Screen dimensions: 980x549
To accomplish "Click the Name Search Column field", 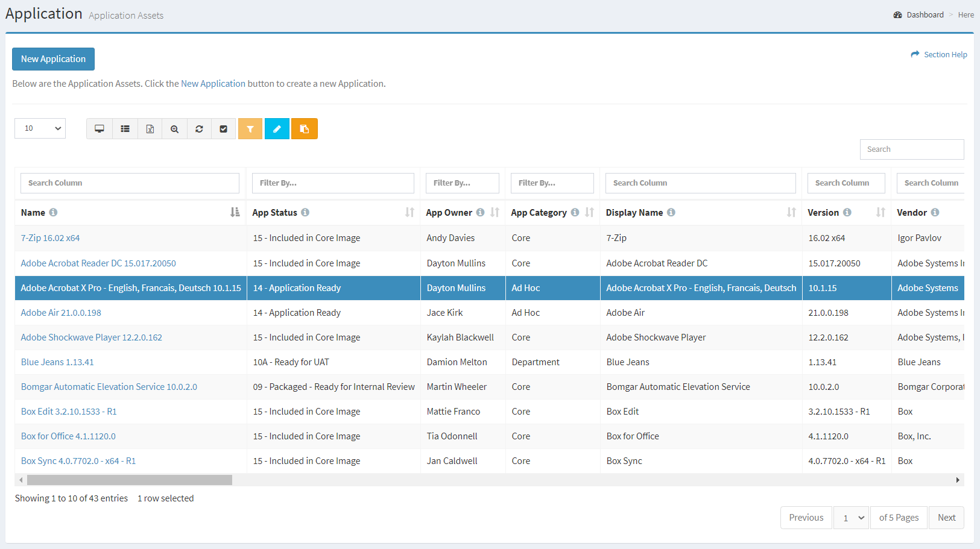I will (130, 183).
